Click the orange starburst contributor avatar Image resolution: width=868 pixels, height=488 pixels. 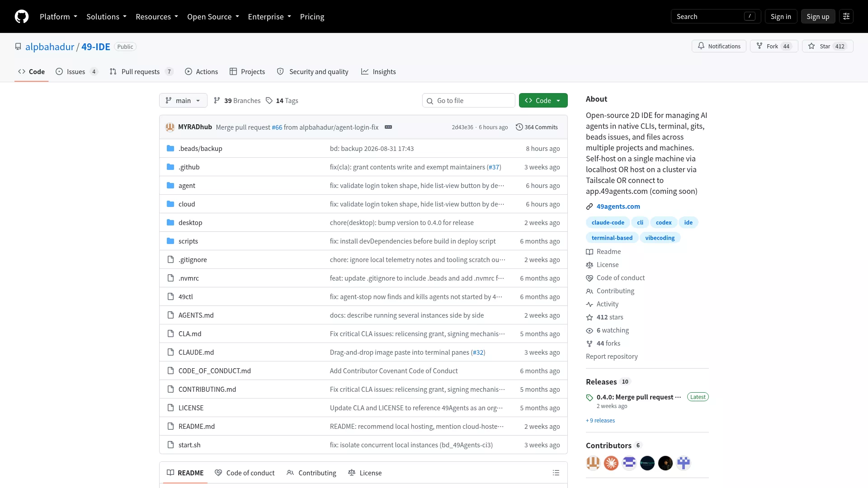[x=611, y=463]
